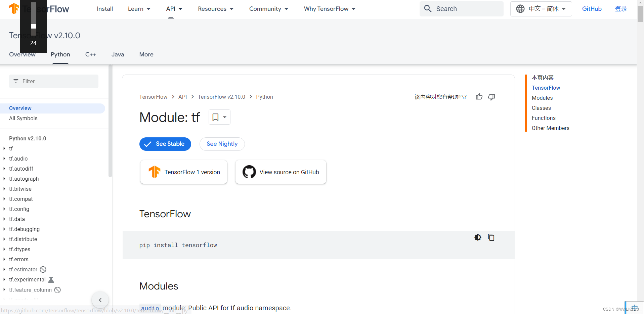Copy the pip install code snippet
644x314 pixels.
491,237
